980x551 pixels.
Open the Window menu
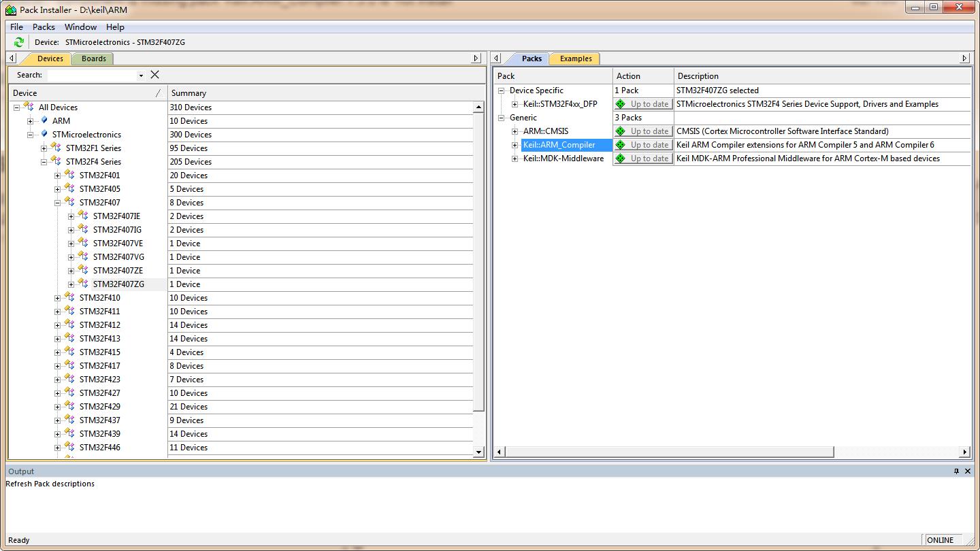80,27
